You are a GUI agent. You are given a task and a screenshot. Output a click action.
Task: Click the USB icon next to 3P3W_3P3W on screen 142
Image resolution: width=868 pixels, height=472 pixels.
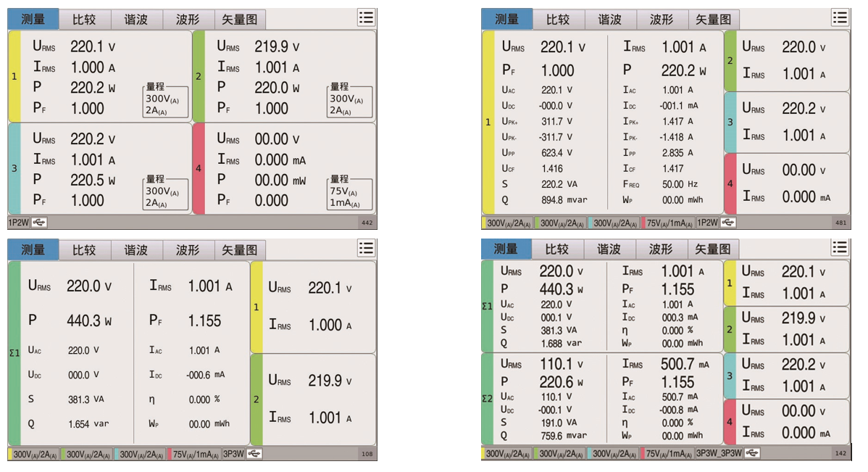click(752, 453)
